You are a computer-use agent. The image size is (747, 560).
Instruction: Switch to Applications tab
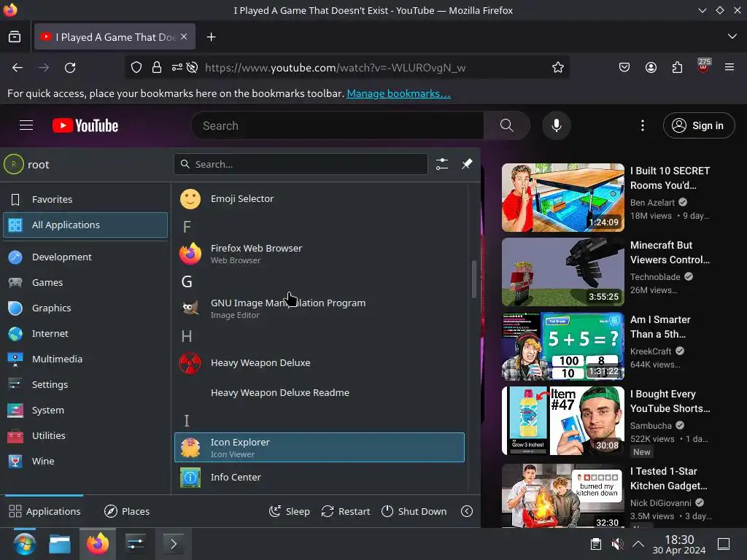point(44,511)
